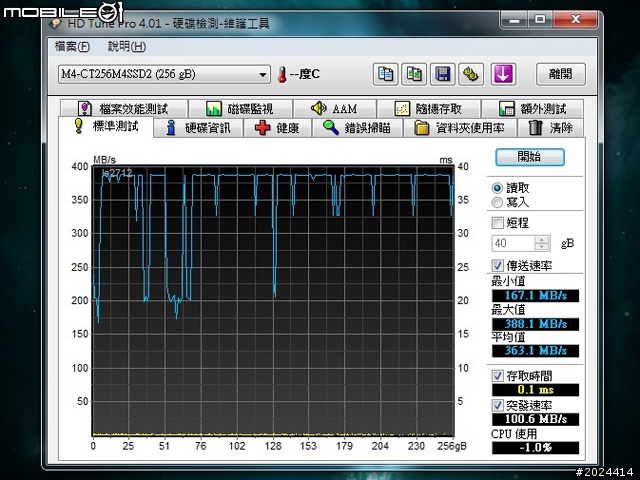Click the 離開 exit button
This screenshot has width=640, height=480.
pyautogui.click(x=560, y=74)
